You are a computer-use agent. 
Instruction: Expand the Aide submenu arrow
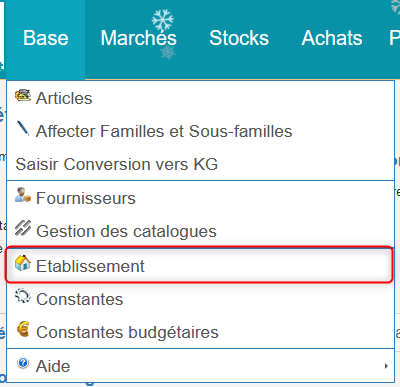[386, 366]
